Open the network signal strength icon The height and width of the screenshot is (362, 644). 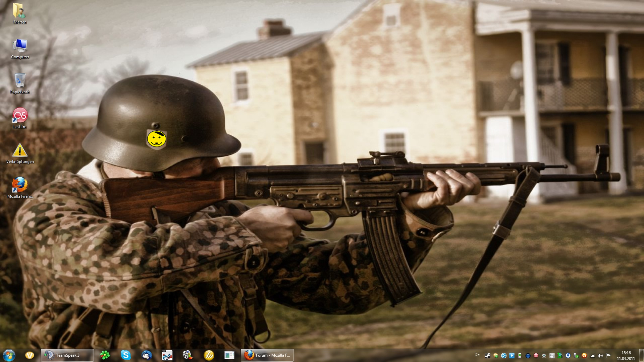tap(592, 356)
